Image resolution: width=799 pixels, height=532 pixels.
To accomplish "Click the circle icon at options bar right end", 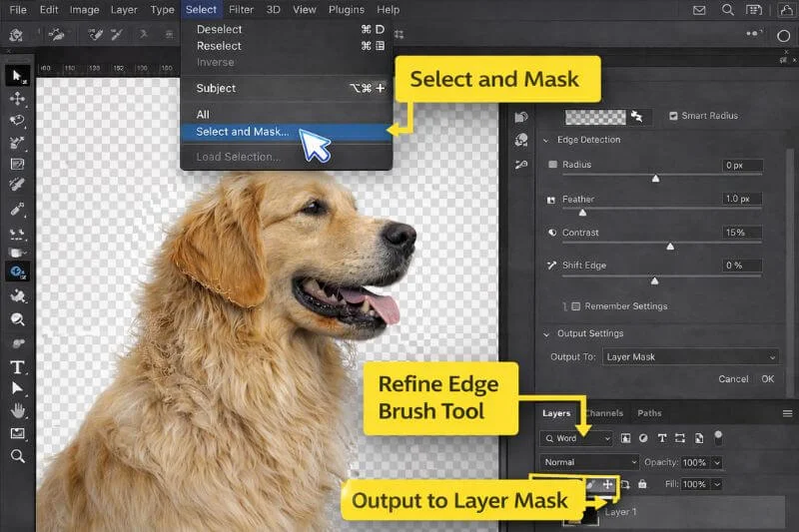I will coord(783,36).
